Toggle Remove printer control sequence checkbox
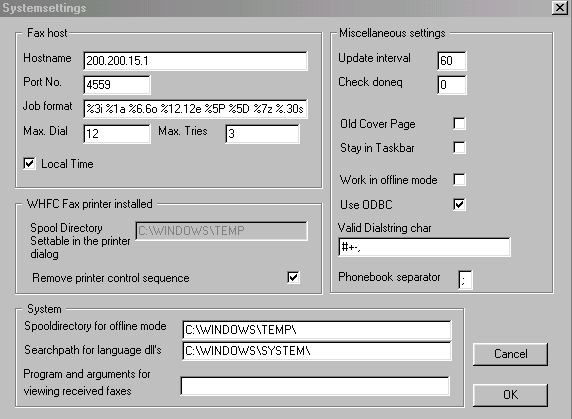572x419 pixels. click(294, 278)
